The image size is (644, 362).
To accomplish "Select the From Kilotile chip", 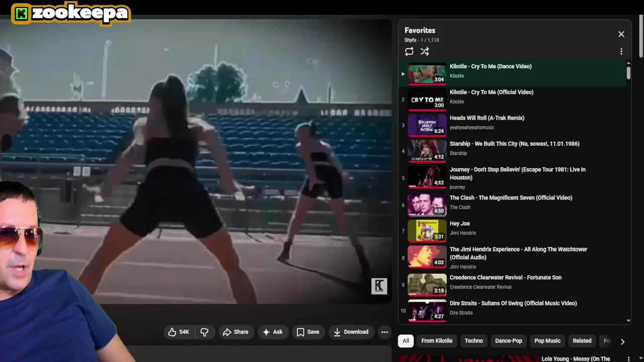I will 437,341.
